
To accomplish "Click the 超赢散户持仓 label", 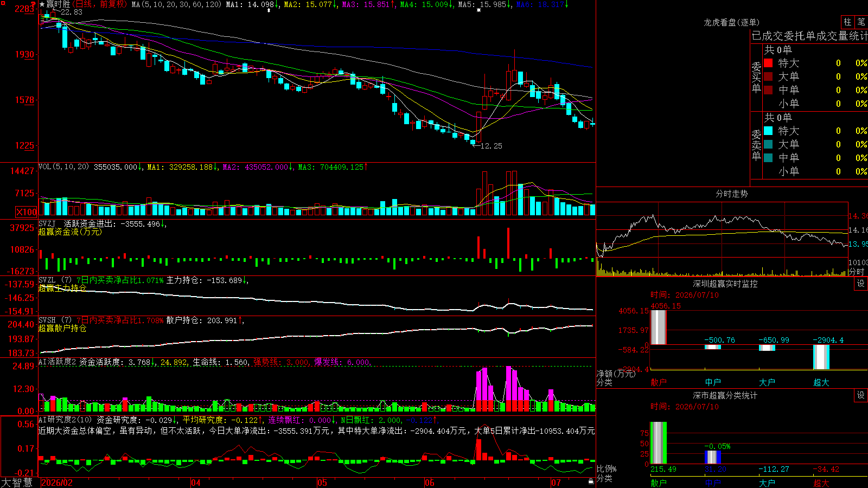I will [x=62, y=328].
